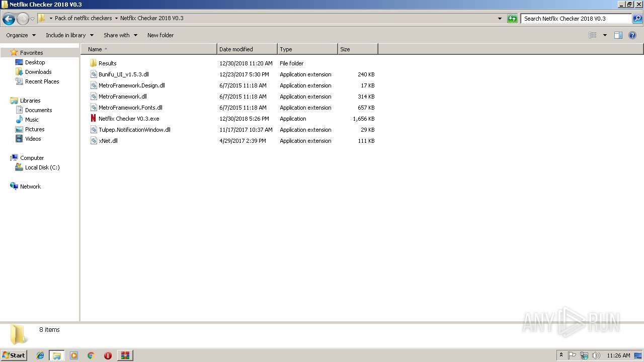Click the Forward navigation arrow

[23, 19]
